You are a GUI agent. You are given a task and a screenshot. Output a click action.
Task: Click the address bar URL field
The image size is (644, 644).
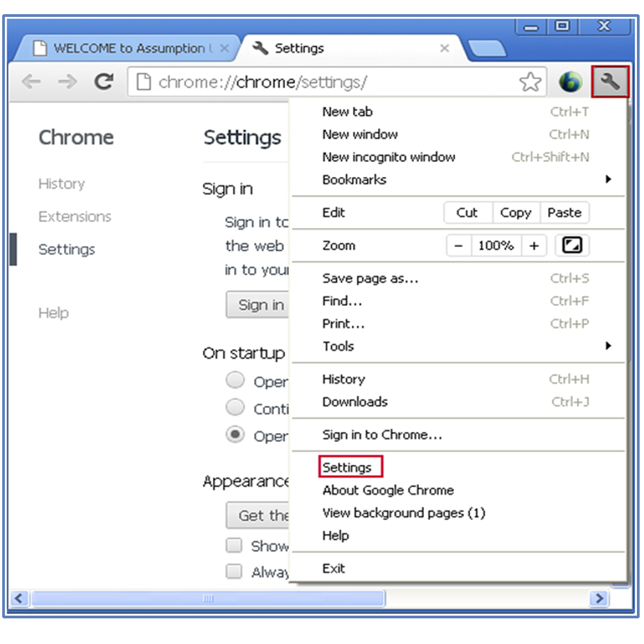(327, 82)
